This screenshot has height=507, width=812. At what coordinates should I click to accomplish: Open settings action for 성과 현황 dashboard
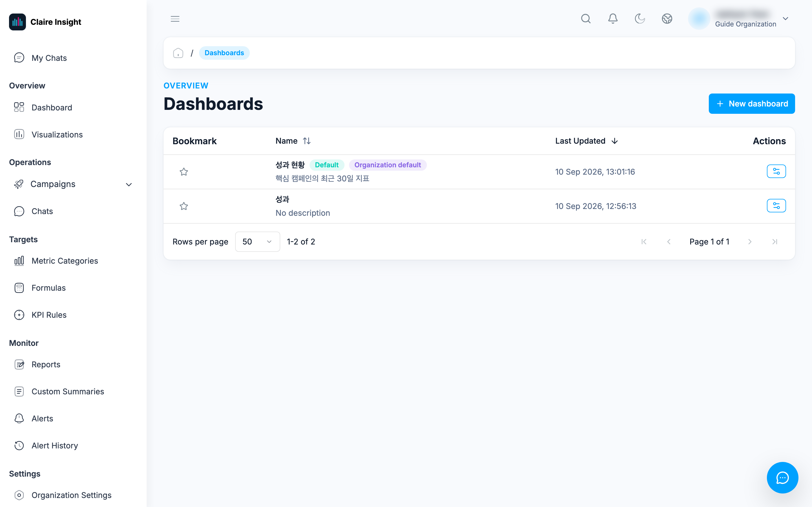[776, 171]
